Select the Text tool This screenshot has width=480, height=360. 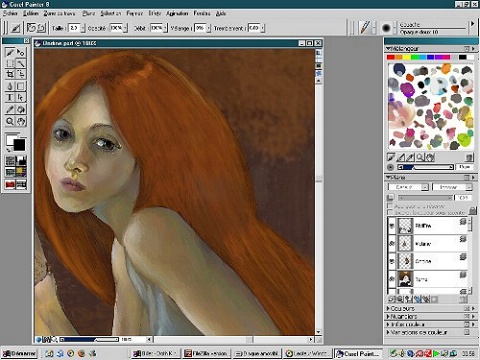10,97
